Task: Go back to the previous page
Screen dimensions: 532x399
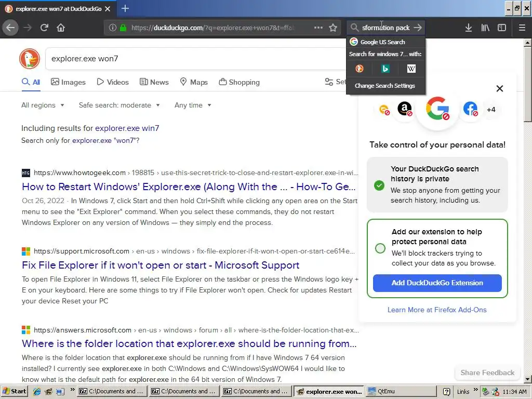Action: point(10,28)
